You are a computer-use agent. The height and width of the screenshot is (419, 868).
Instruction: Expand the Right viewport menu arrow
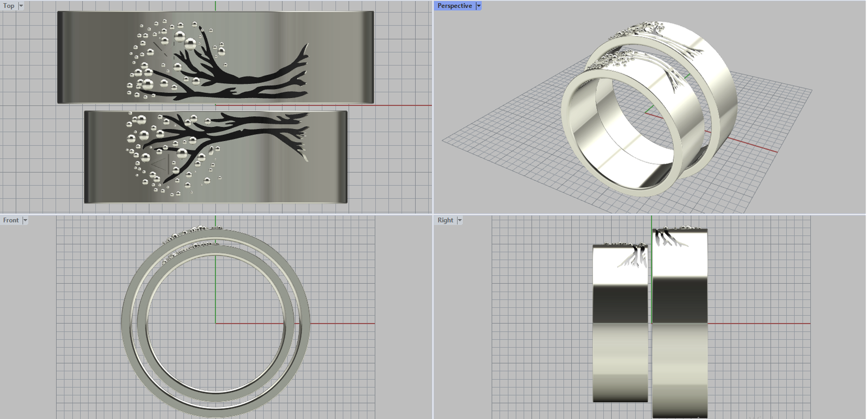(x=459, y=220)
